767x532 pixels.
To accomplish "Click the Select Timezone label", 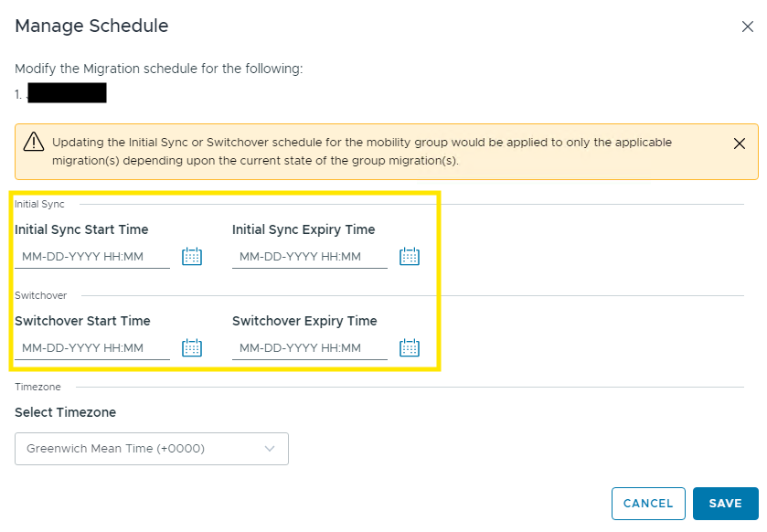I will (x=65, y=412).
